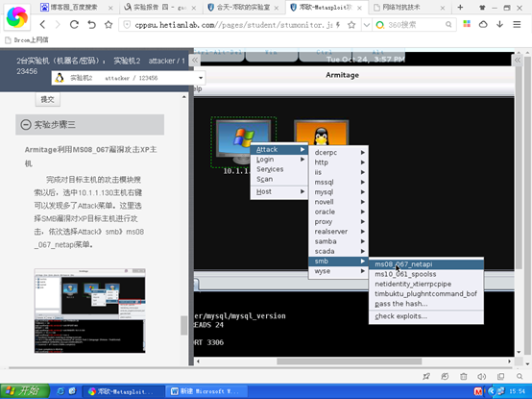
Task: Expand the mysql attack submenu
Action: coord(338,192)
